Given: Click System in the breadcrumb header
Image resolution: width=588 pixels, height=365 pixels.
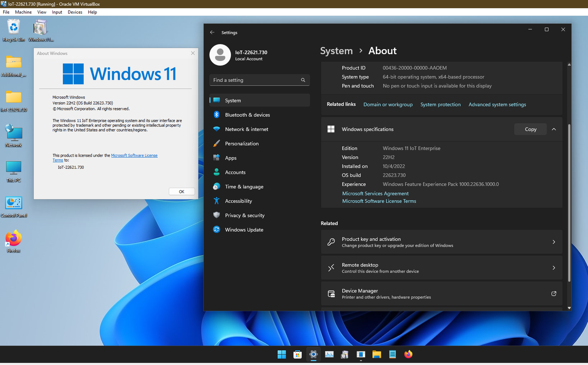Looking at the screenshot, I should [336, 51].
